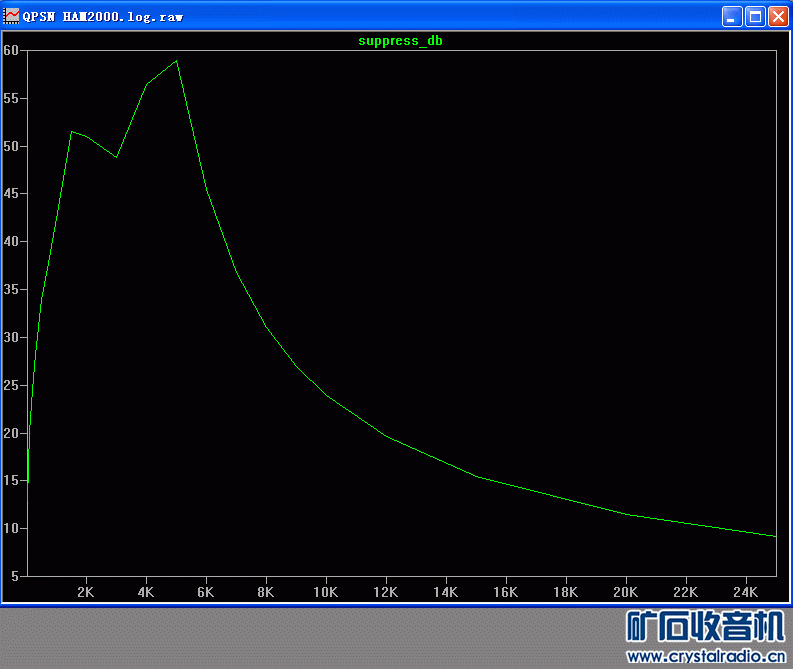Viewport: 793px width, 669px height.
Task: Click the 2K label on horizontal axis
Action: click(x=86, y=591)
